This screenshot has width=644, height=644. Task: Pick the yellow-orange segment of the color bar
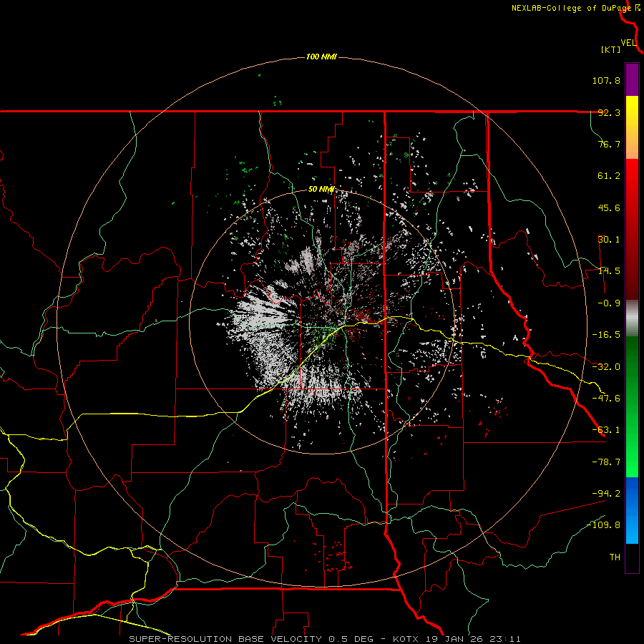click(x=632, y=127)
